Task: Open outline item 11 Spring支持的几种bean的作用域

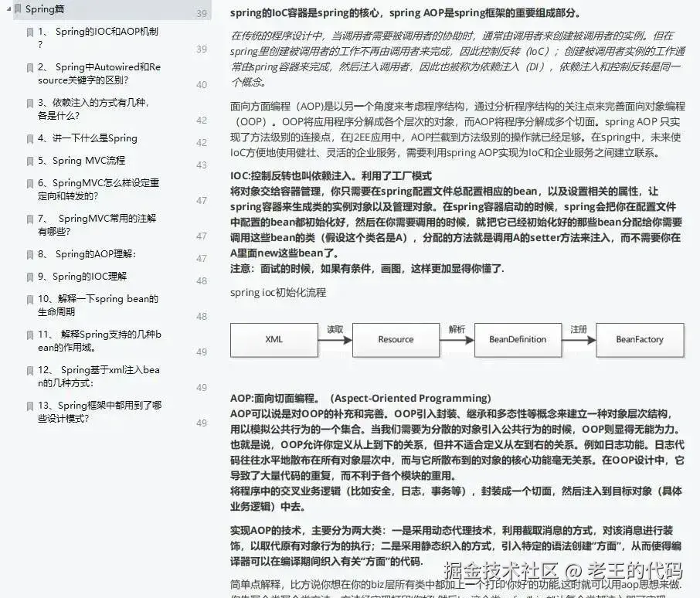Action: (x=100, y=341)
